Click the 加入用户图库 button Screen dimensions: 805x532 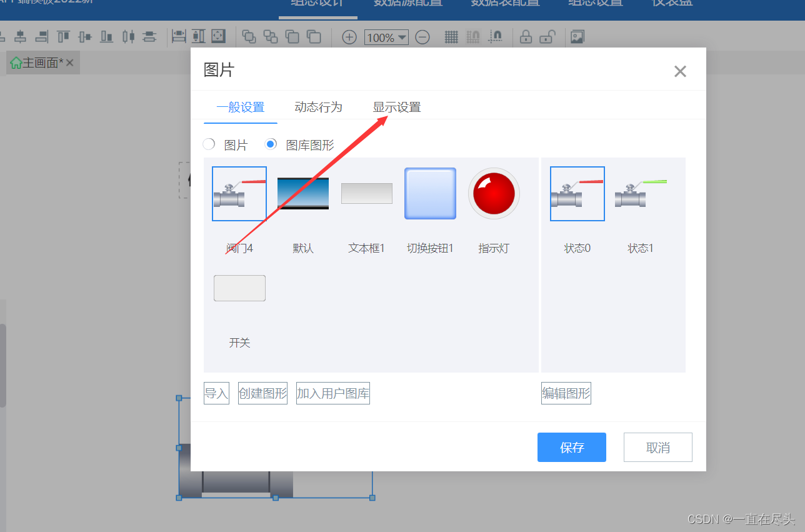coord(332,393)
